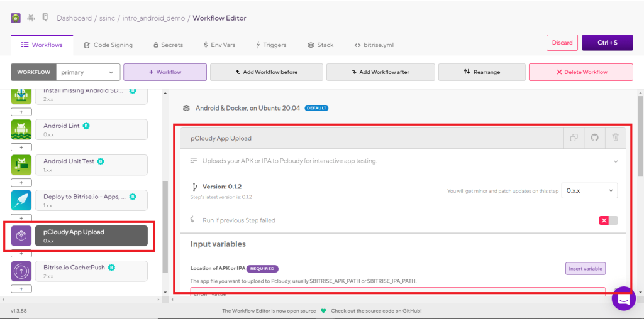Click the version branch icon

click(195, 187)
